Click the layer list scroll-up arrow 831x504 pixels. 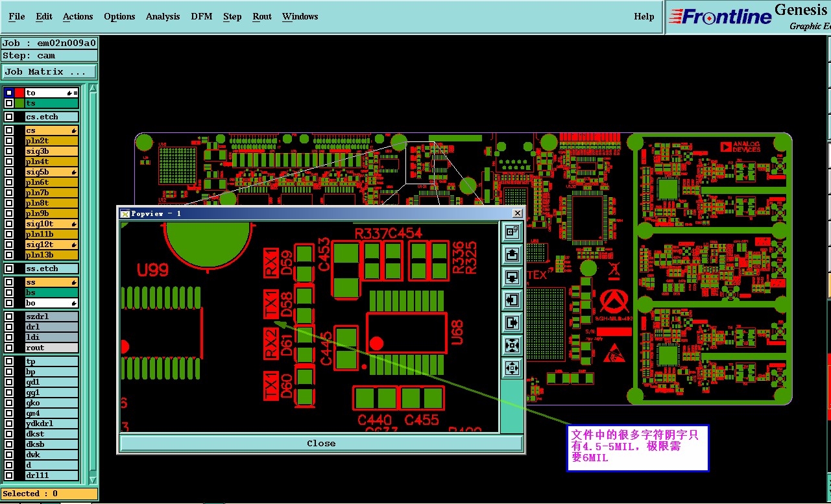(93, 88)
